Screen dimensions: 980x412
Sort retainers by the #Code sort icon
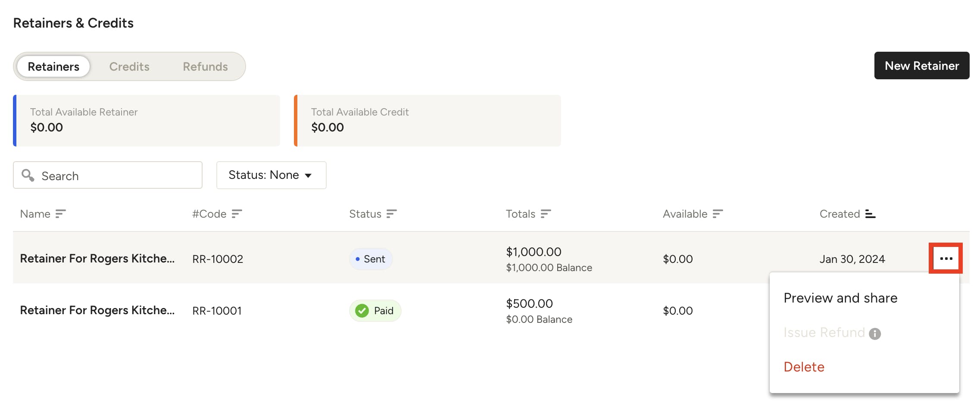tap(236, 214)
